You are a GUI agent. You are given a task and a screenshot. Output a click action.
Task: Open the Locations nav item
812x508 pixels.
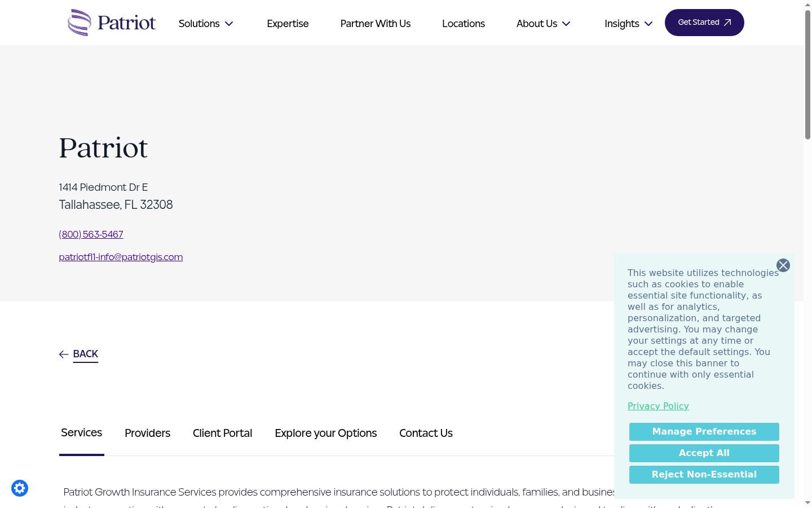click(x=464, y=24)
